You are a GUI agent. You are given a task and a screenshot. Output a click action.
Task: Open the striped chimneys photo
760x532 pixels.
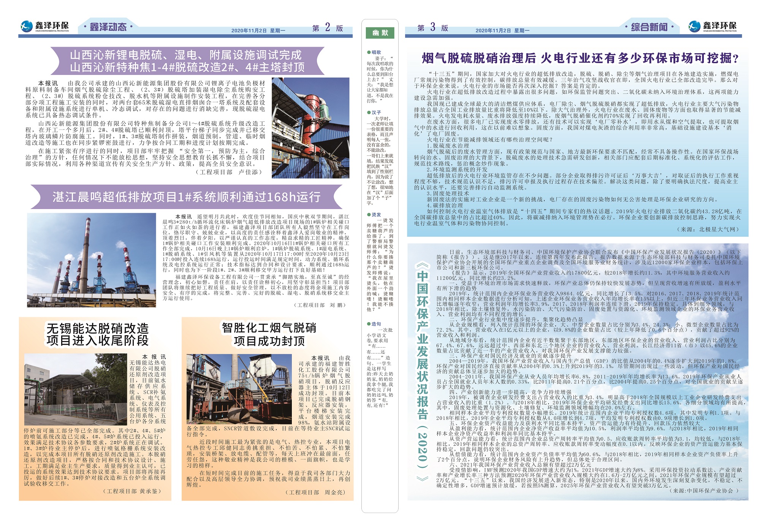tap(92, 260)
